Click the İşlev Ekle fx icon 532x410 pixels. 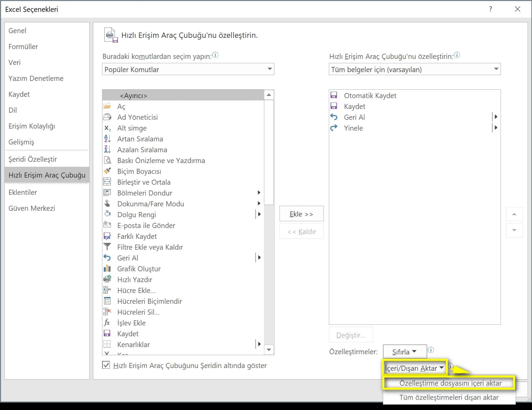[107, 323]
